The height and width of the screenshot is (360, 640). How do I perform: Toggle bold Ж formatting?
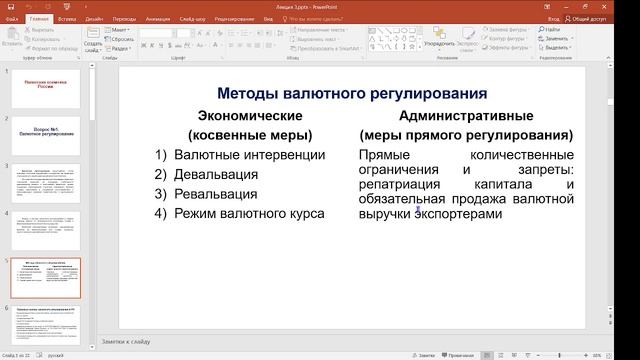[143, 45]
